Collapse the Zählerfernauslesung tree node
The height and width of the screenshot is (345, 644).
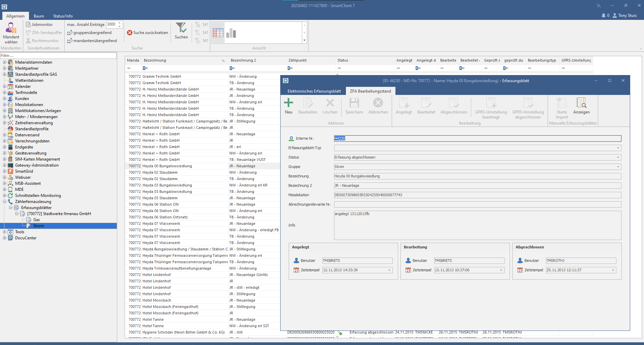[x=4, y=202]
